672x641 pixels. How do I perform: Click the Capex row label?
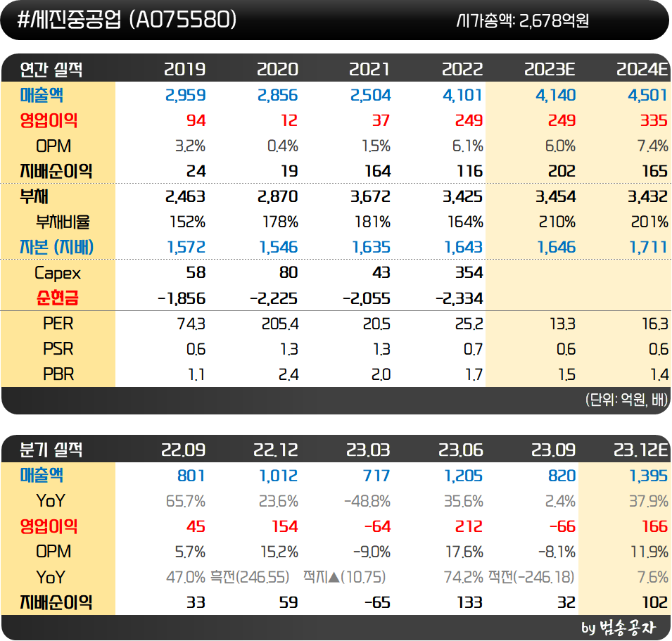58,273
